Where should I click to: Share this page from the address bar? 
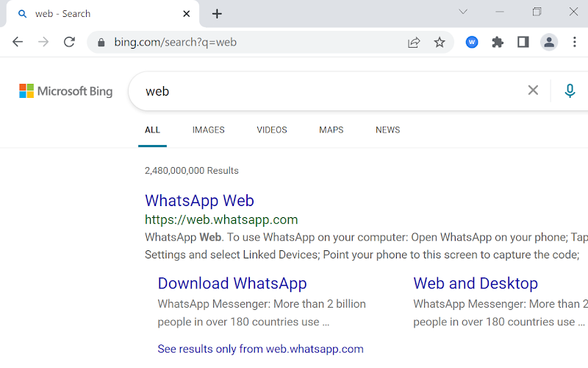pos(414,43)
